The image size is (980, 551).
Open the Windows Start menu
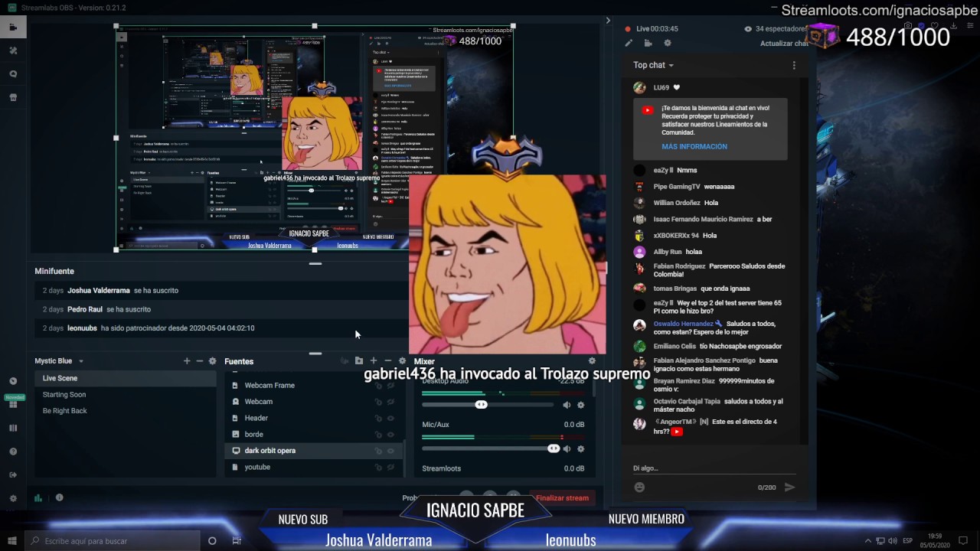coord(12,541)
